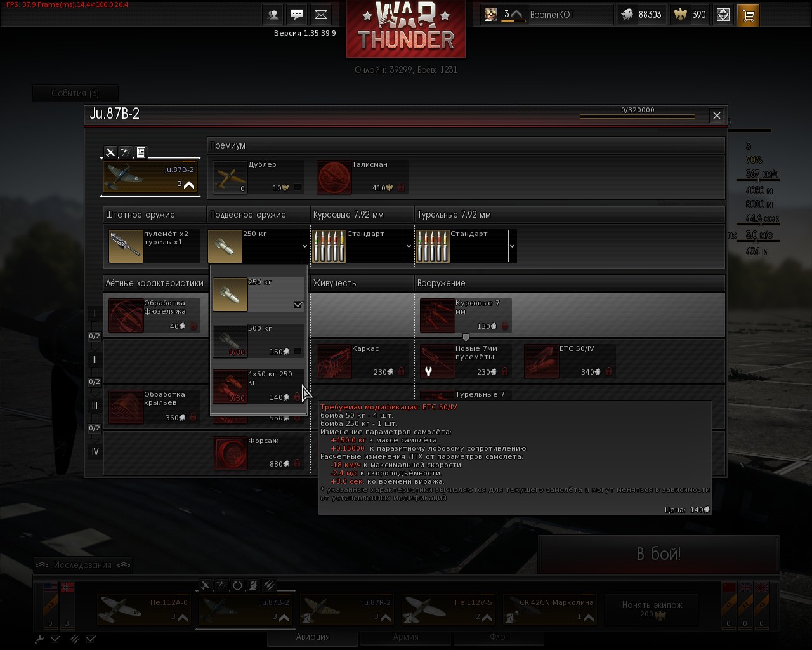The width and height of the screenshot is (812, 650).
Task: Toggle the Дублёр purchase checkbox
Action: click(x=298, y=188)
